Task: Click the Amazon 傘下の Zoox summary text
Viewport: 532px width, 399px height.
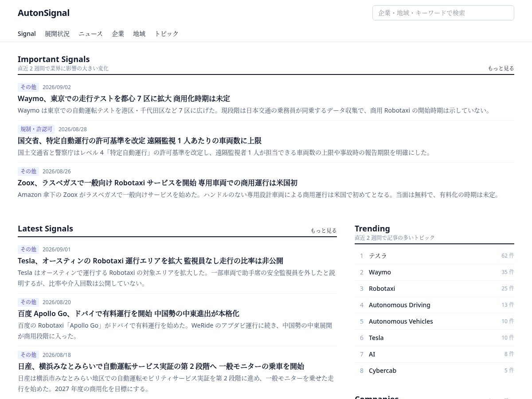Action: [258, 195]
